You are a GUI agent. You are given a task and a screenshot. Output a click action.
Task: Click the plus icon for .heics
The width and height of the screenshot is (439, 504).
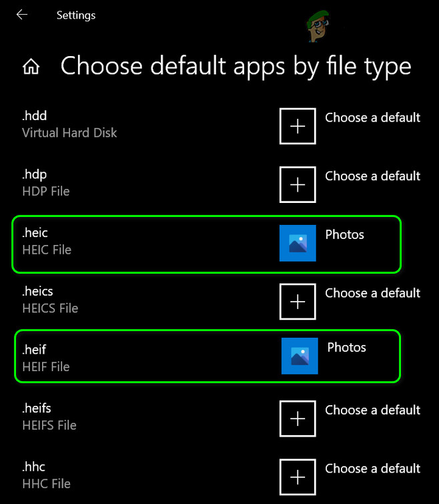click(298, 301)
